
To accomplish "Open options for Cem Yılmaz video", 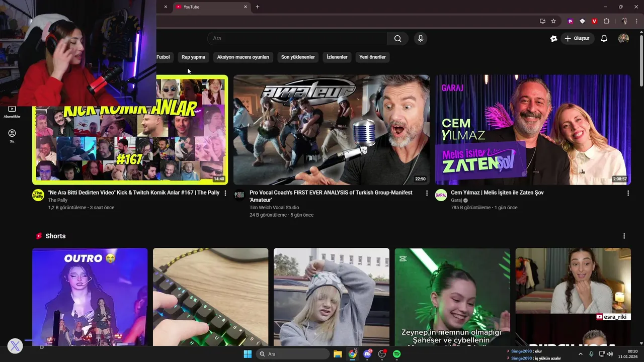I will (x=628, y=193).
